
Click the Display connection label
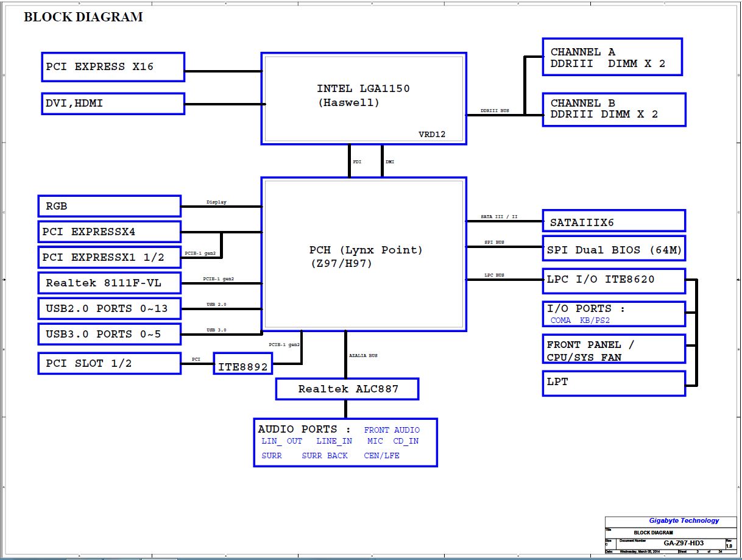click(216, 202)
